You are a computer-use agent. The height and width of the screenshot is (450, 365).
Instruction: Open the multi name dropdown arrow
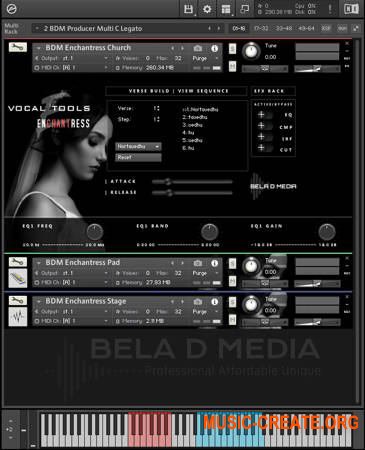click(37, 28)
